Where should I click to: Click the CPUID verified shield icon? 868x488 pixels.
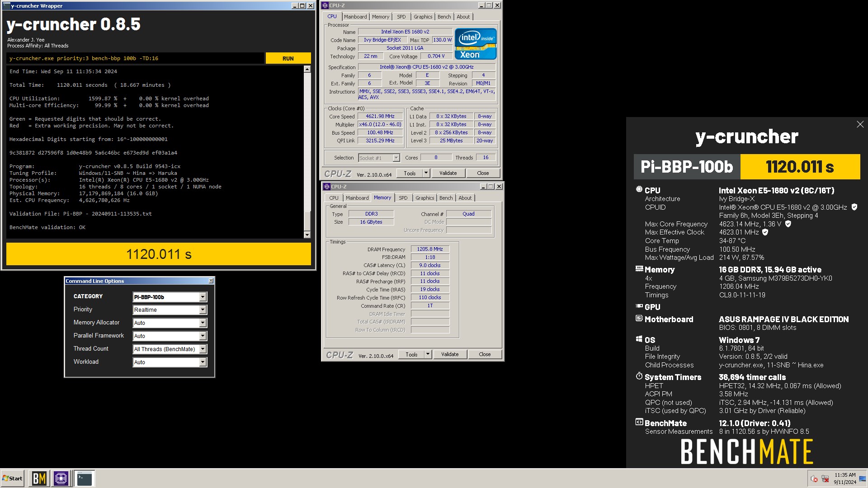click(x=854, y=207)
